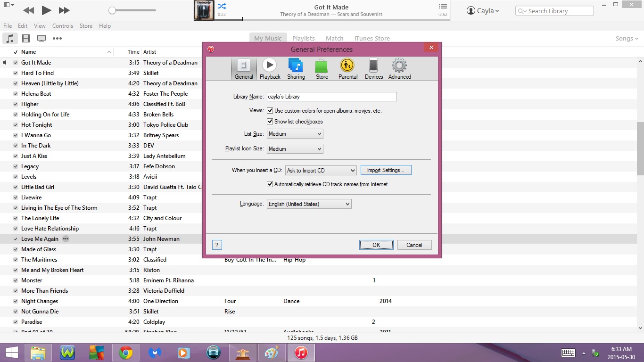Uncheck Automatically retrieve CD track names

pos(270,184)
